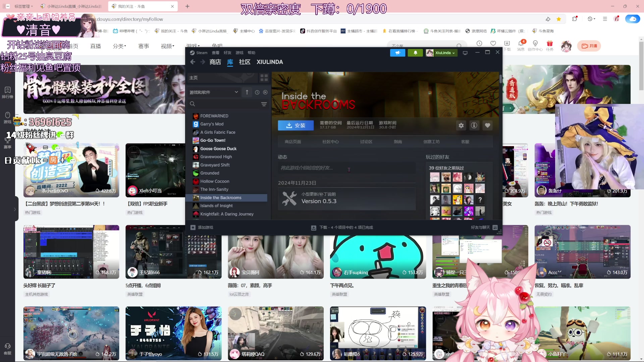This screenshot has width=644, height=362.
Task: Open 王纪超666 stream thumbnail
Action: coord(173,252)
